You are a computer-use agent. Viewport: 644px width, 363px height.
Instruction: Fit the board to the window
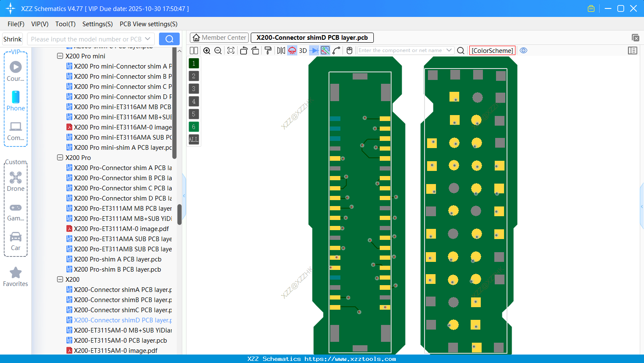point(230,50)
